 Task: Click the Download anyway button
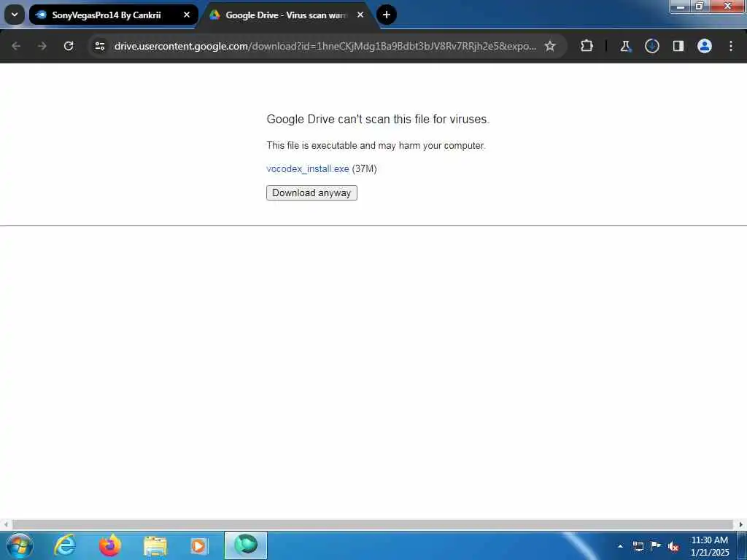311,192
